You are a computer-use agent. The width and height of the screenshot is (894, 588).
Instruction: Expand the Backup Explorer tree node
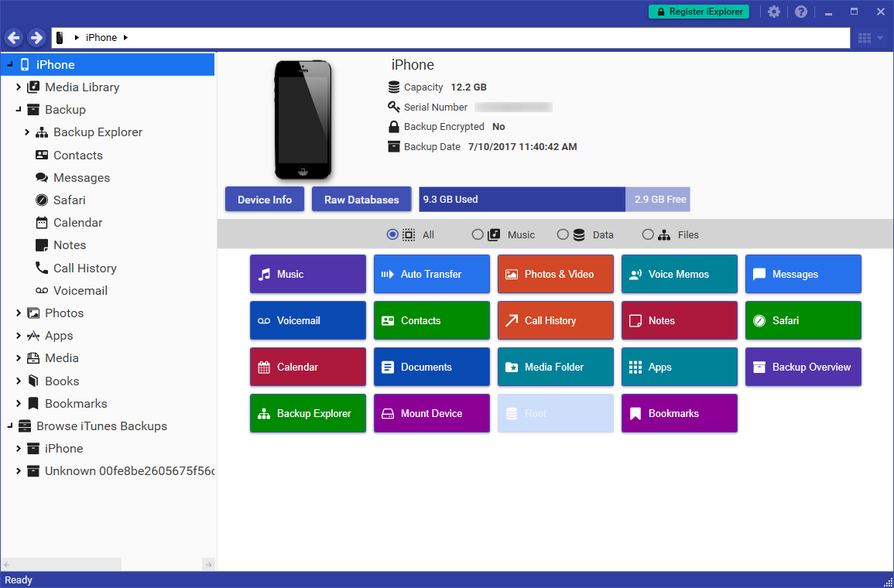click(x=27, y=132)
